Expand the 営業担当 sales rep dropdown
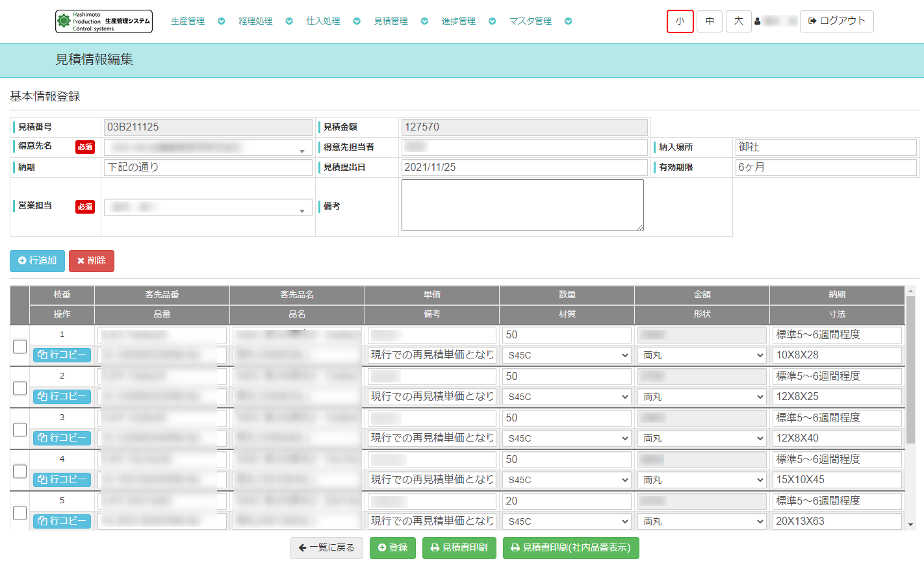The width and height of the screenshot is (924, 563). (208, 208)
